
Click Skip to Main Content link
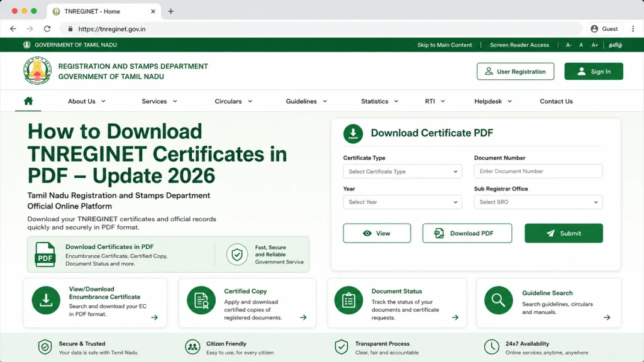point(445,45)
